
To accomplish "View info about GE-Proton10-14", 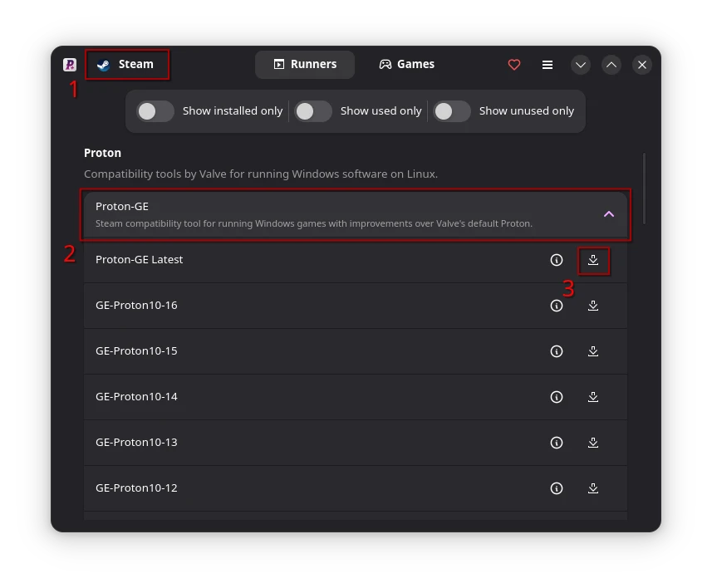I will coord(557,396).
